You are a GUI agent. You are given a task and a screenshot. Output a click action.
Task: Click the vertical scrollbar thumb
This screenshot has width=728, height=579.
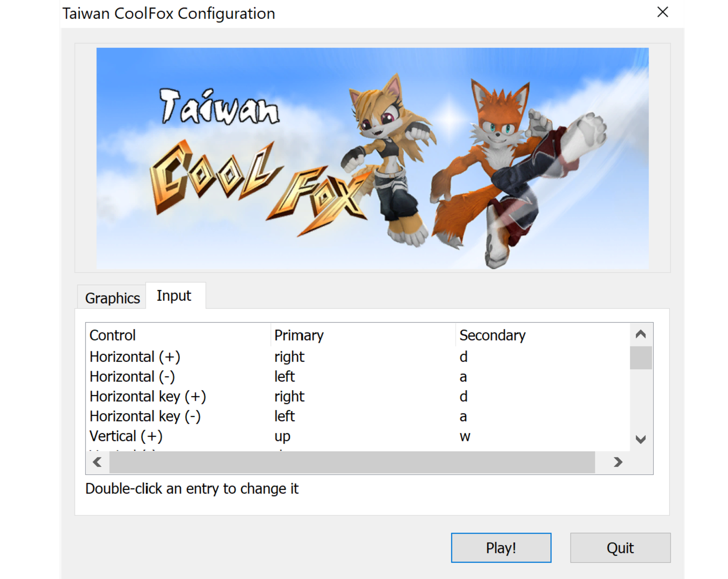coord(641,358)
